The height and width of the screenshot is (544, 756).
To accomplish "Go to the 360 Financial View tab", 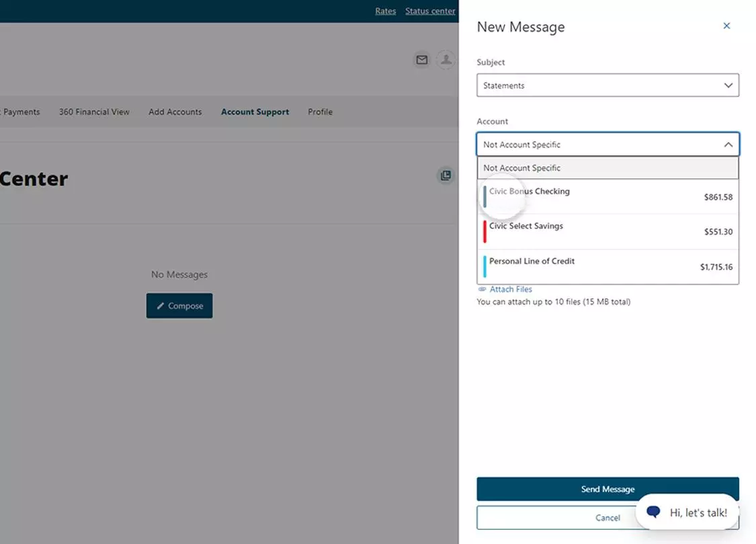I will tap(94, 112).
